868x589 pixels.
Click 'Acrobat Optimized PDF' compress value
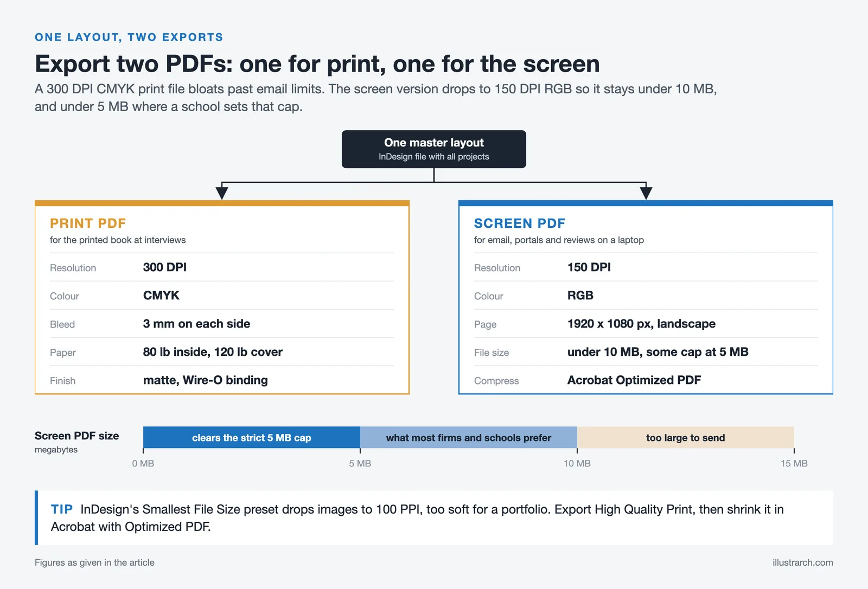(634, 380)
